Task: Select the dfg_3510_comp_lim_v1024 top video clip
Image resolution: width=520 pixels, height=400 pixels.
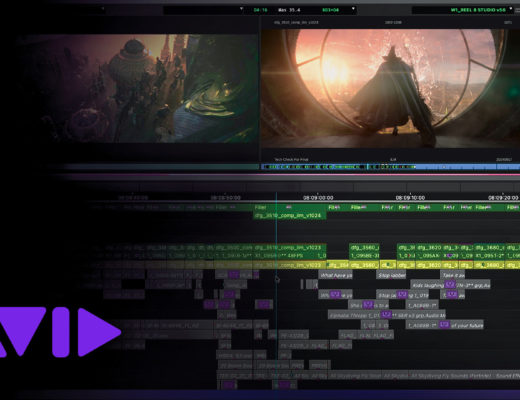Action: tap(289, 216)
